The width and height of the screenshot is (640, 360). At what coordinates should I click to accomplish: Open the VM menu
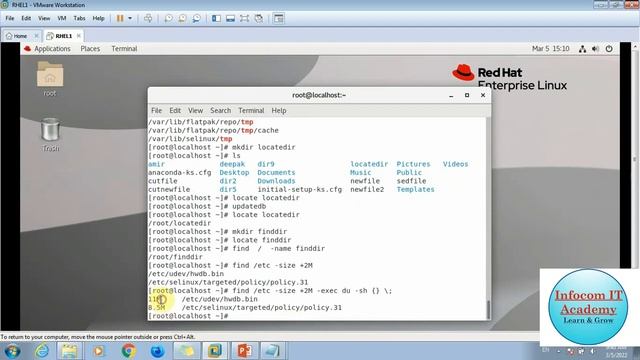pos(62,18)
